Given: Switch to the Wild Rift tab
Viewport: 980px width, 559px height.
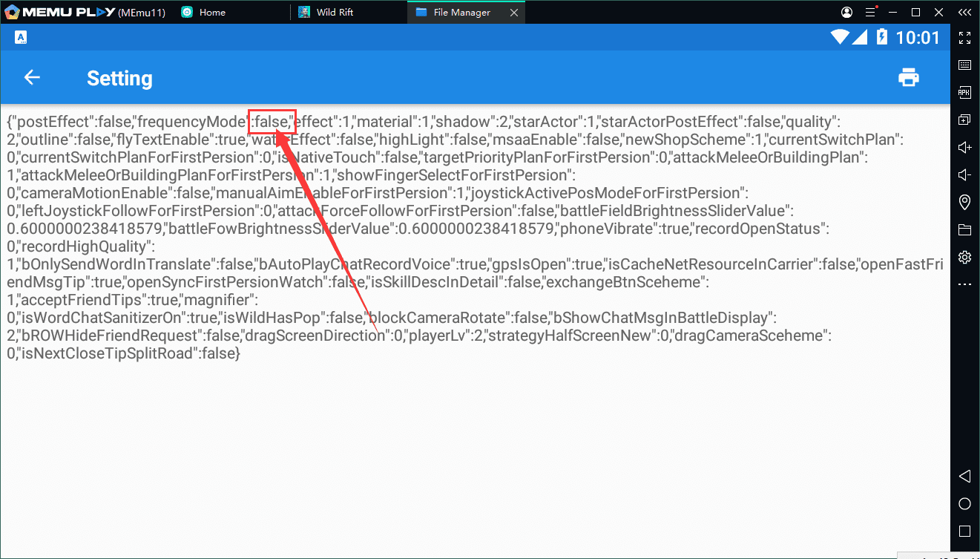Looking at the screenshot, I should [x=336, y=13].
